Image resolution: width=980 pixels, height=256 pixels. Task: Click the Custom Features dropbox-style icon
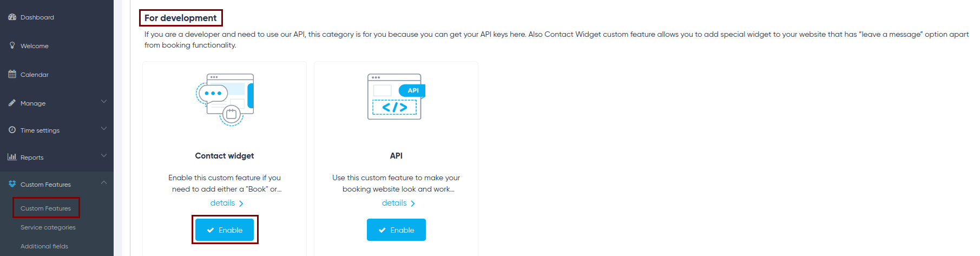[x=12, y=184]
